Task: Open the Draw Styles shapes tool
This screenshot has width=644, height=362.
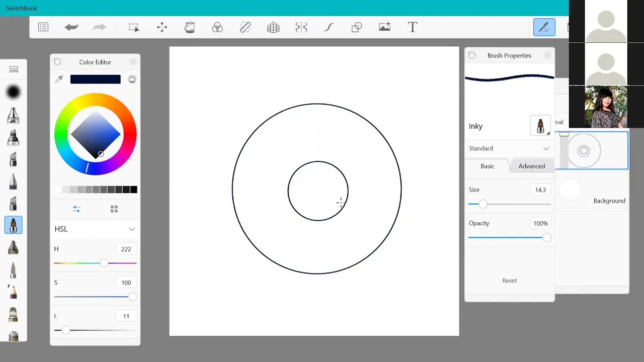Action: tap(357, 27)
